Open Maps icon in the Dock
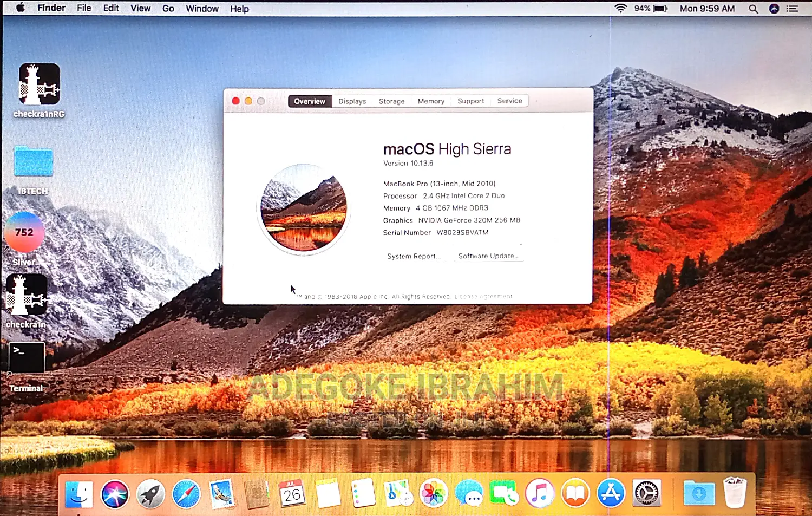The image size is (812, 516). [398, 494]
